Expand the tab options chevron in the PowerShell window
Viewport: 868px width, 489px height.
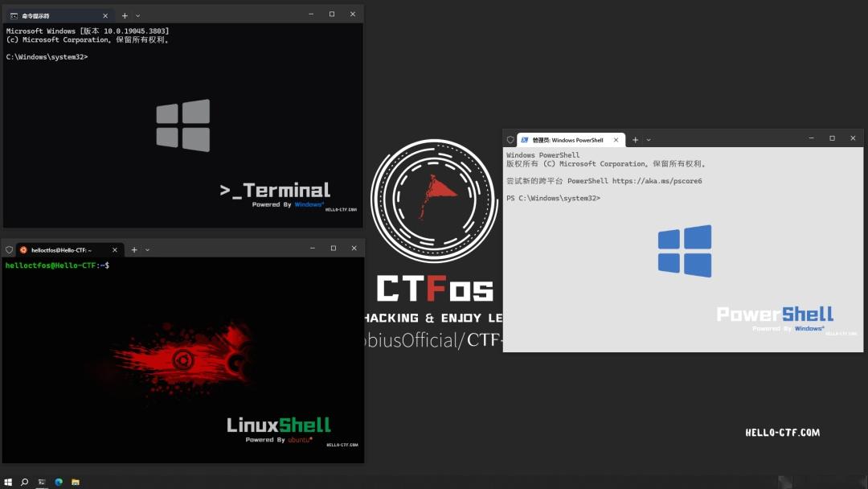(x=649, y=139)
